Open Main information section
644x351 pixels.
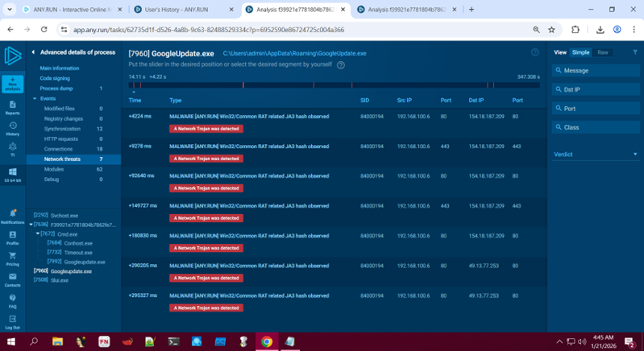tap(60, 68)
